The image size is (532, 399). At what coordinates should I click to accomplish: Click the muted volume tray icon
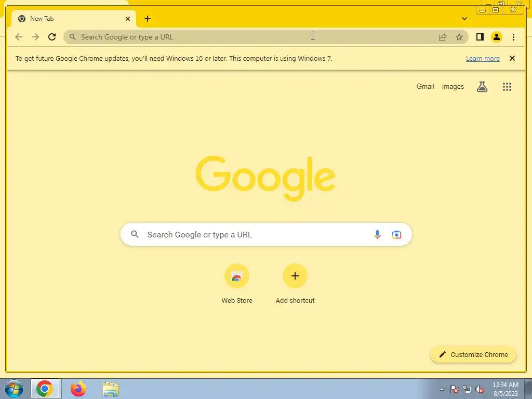coord(480,389)
